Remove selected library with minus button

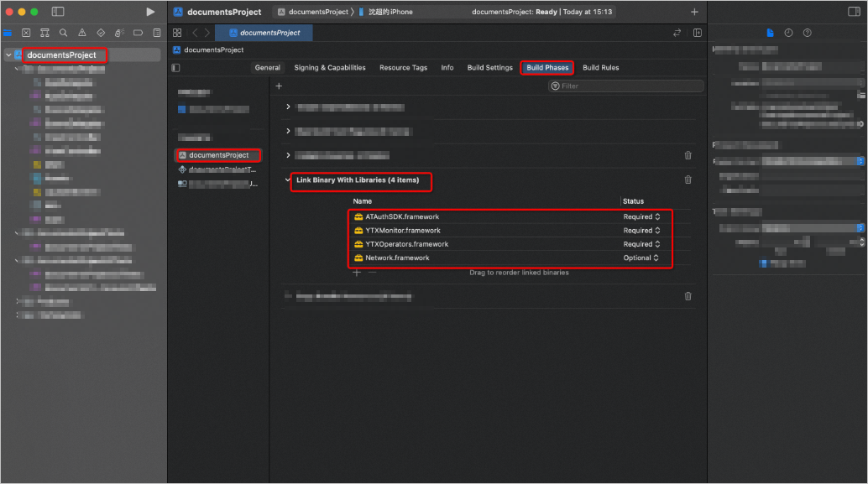coord(372,272)
